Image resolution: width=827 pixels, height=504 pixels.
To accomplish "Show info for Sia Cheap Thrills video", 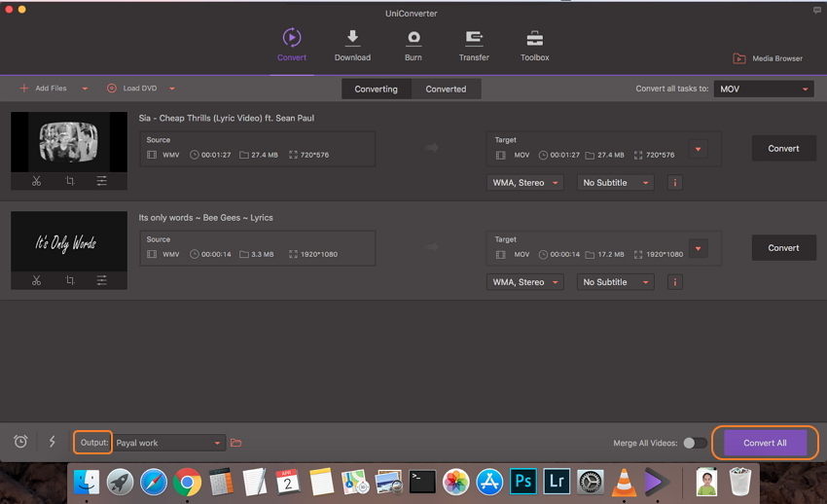I will tap(675, 182).
